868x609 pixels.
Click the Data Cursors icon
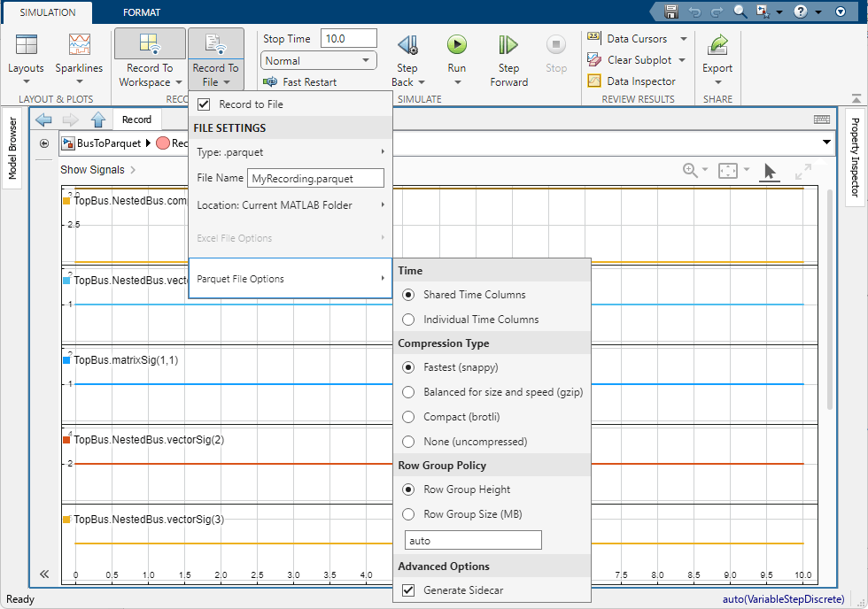click(x=593, y=37)
